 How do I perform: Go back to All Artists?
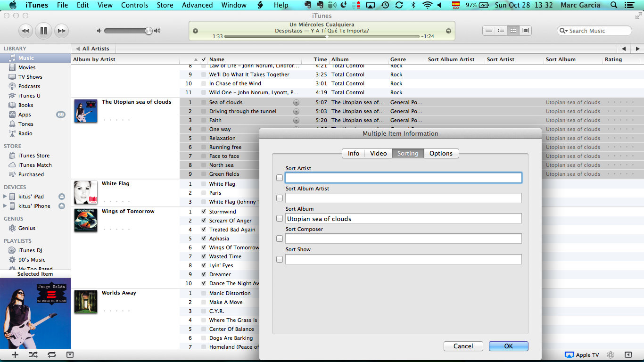coord(93,49)
